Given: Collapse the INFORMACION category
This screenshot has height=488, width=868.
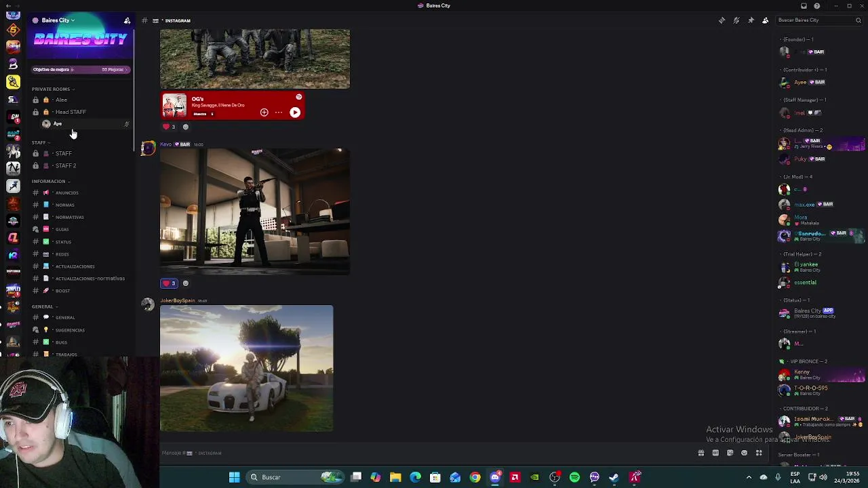Looking at the screenshot, I should coord(50,181).
